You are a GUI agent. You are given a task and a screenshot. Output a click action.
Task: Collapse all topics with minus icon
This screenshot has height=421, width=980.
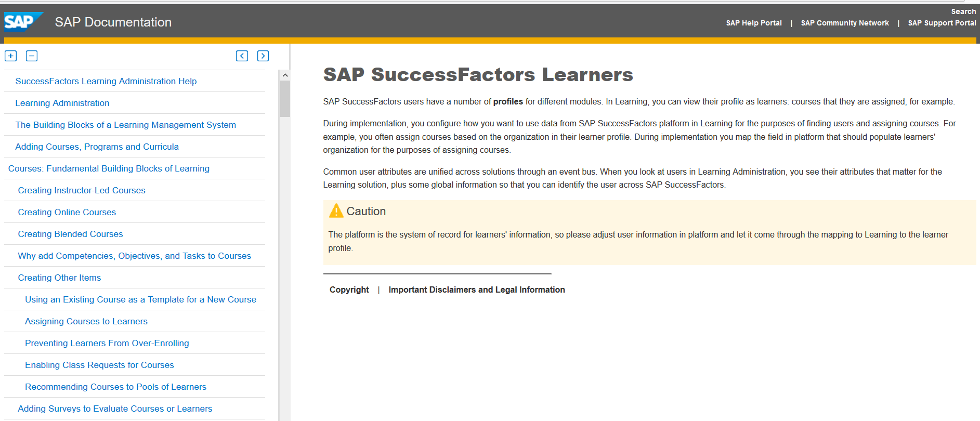pyautogui.click(x=32, y=56)
